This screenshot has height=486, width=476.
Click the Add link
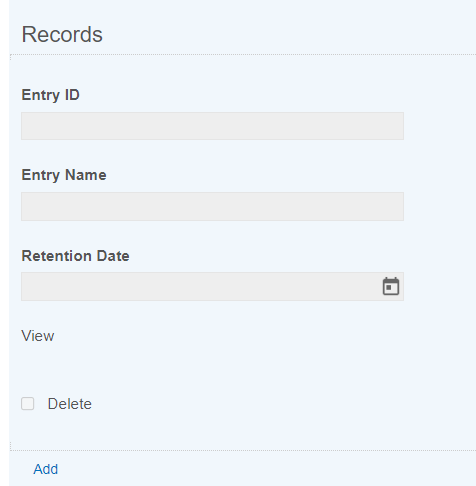pos(46,469)
